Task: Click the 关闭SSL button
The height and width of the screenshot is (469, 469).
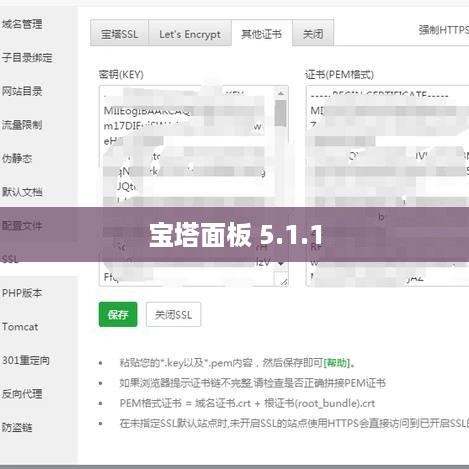Action: tap(173, 314)
